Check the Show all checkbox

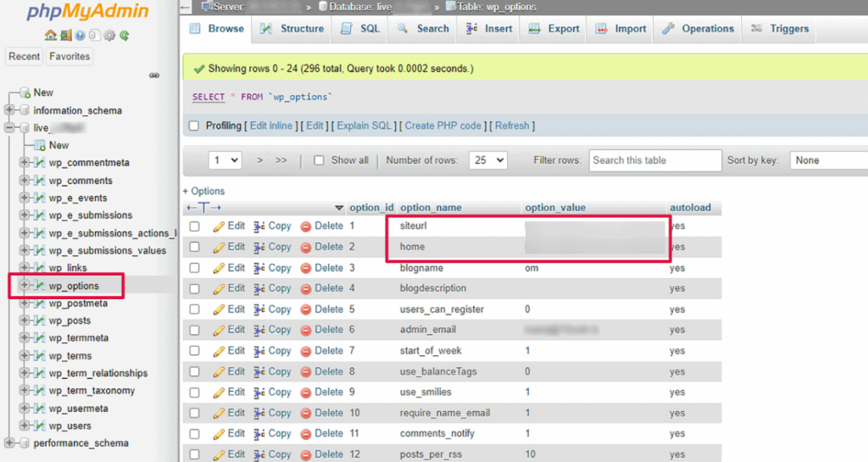coord(320,160)
